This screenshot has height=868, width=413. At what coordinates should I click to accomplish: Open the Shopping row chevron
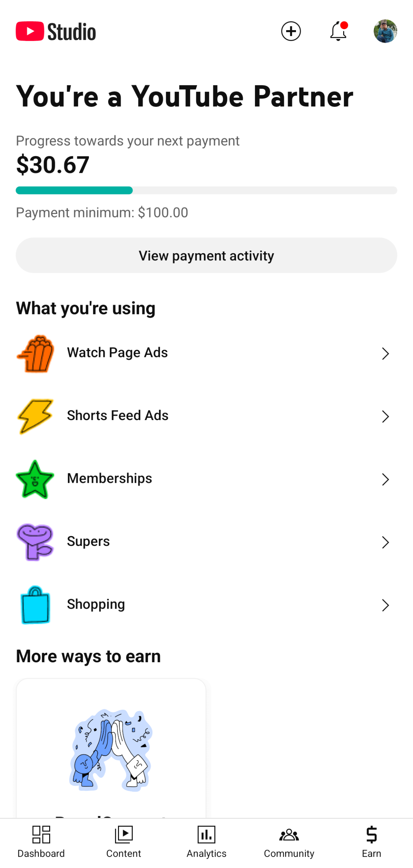point(385,605)
